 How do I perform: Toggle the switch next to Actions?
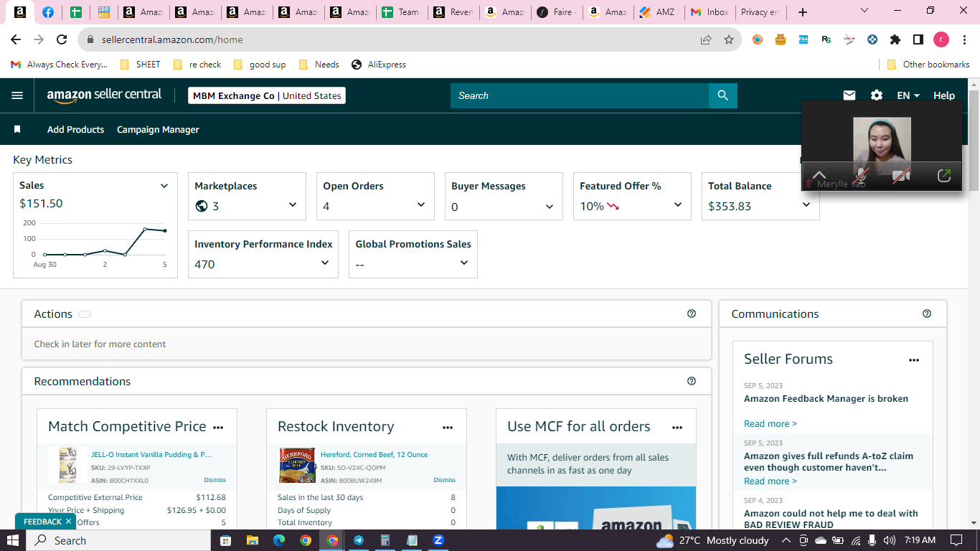[x=85, y=314]
